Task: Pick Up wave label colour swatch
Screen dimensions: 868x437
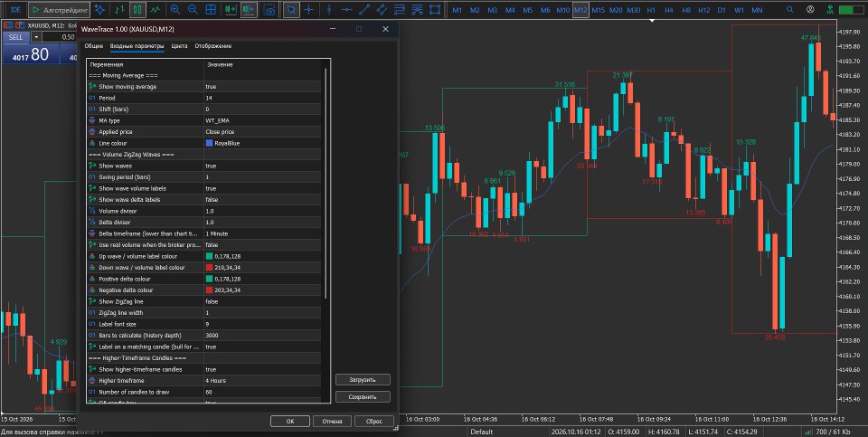Action: (x=210, y=256)
